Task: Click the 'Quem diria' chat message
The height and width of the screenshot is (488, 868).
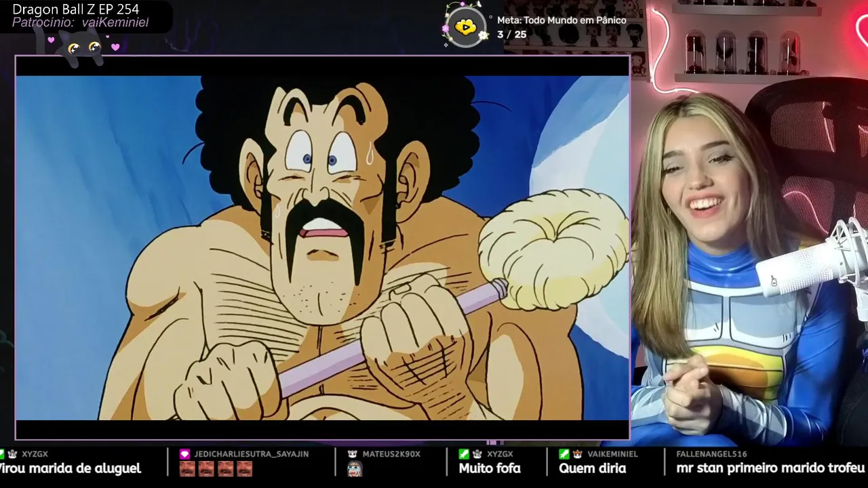Action: tap(593, 468)
